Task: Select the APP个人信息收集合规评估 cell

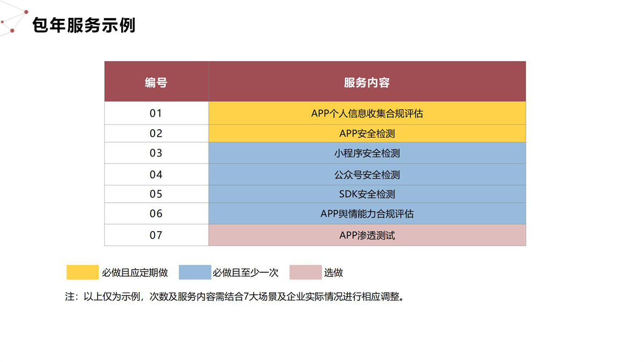Action: pyautogui.click(x=367, y=114)
